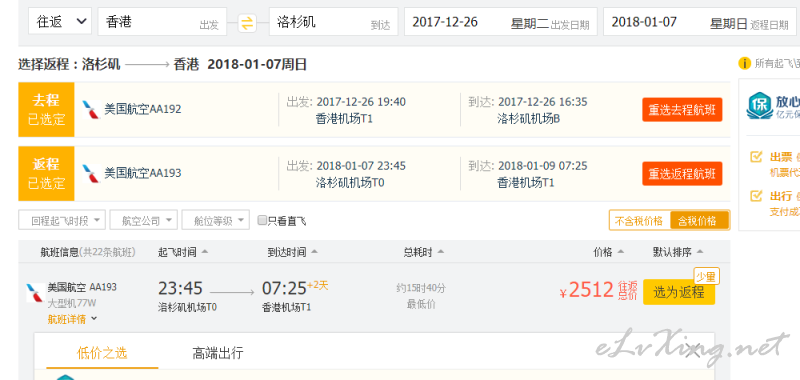Open the 回程起飞时段 filter dropdown
The height and width of the screenshot is (380, 800).
coord(62,220)
